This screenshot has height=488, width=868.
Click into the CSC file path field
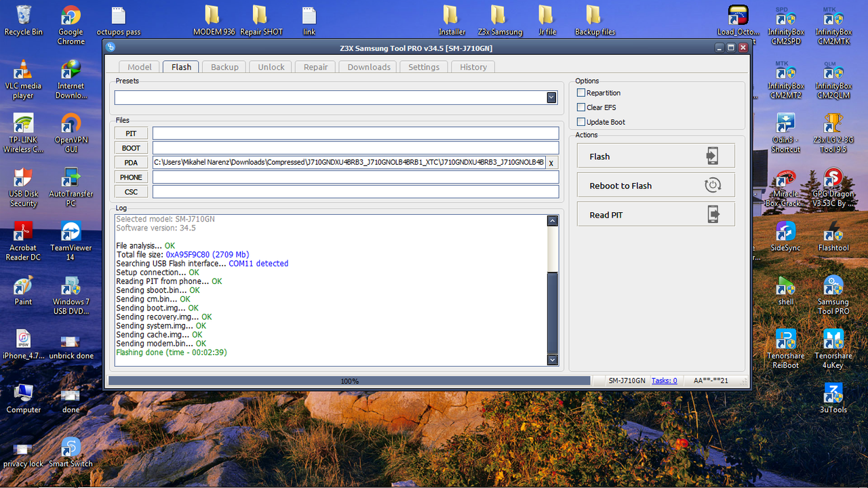[x=355, y=192]
